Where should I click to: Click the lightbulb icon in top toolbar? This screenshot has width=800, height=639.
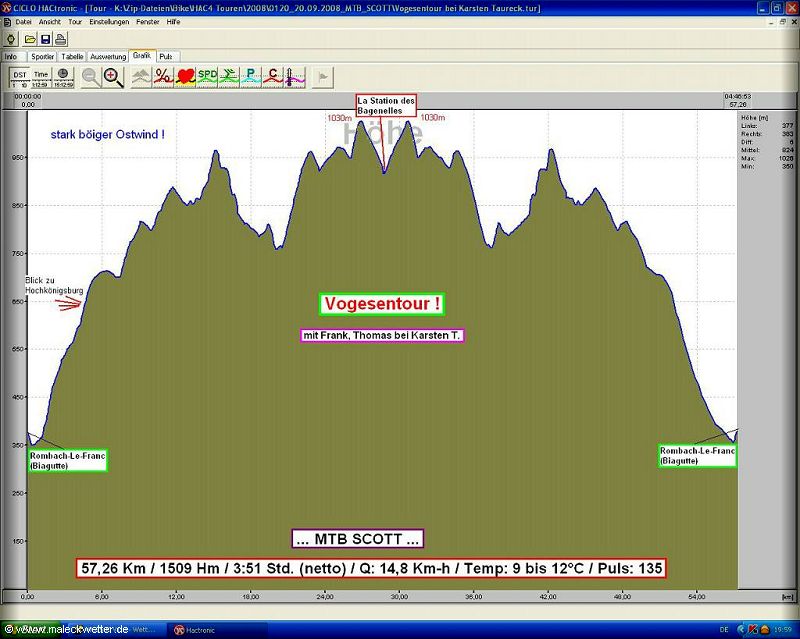[11, 38]
